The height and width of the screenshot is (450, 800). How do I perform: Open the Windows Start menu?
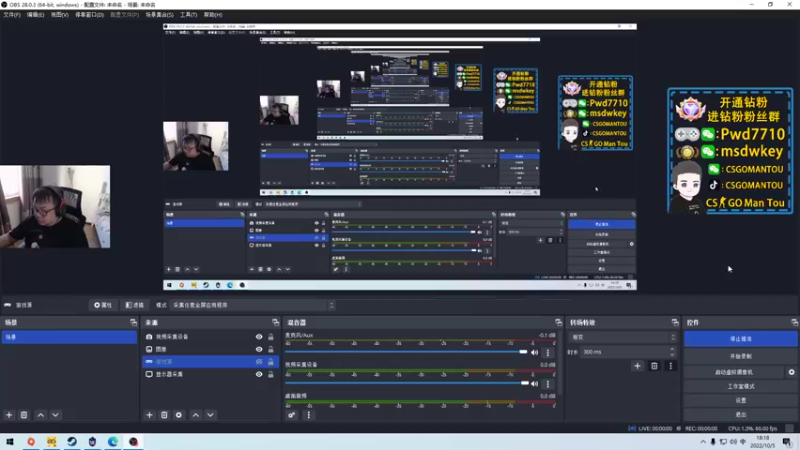coord(10,441)
